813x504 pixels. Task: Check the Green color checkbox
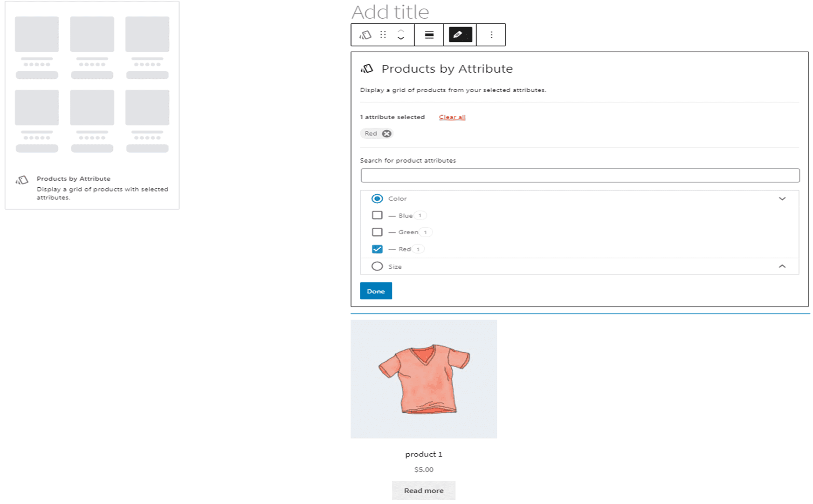point(377,232)
